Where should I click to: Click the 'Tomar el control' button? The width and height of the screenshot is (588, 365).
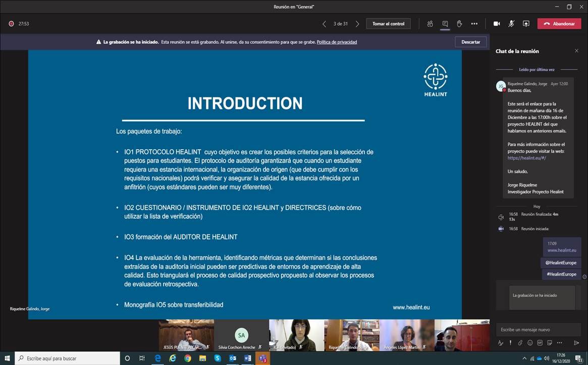pos(388,24)
